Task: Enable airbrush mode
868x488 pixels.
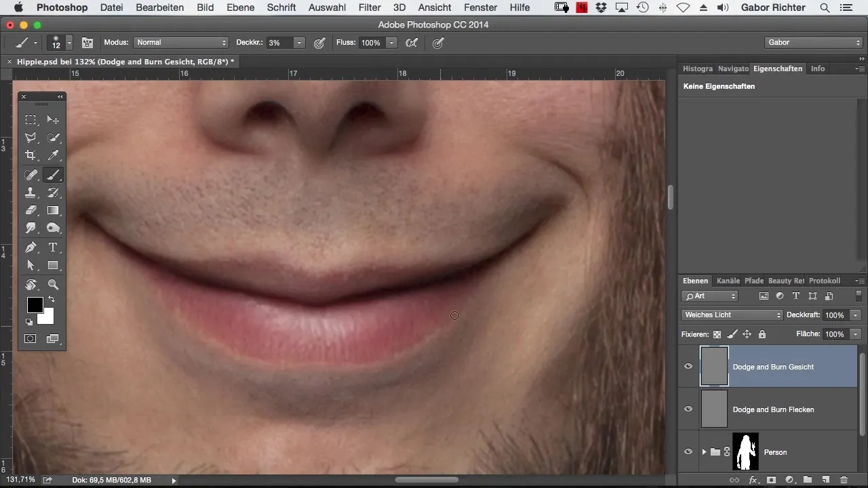Action: (411, 43)
